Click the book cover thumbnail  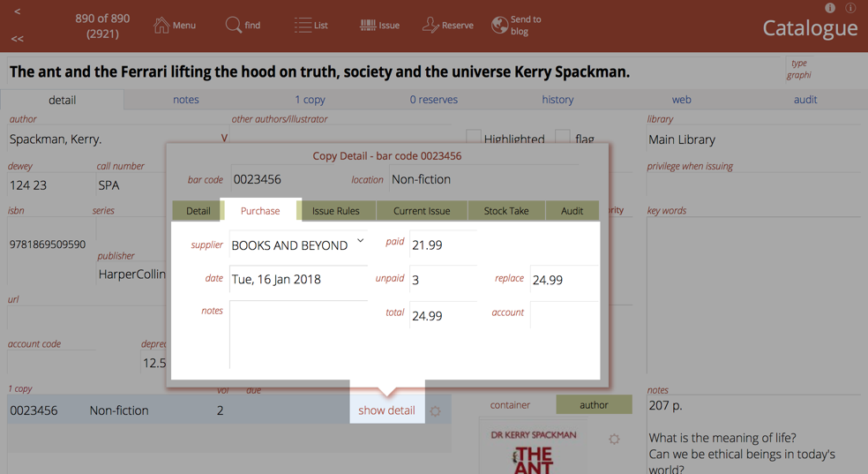tap(534, 451)
